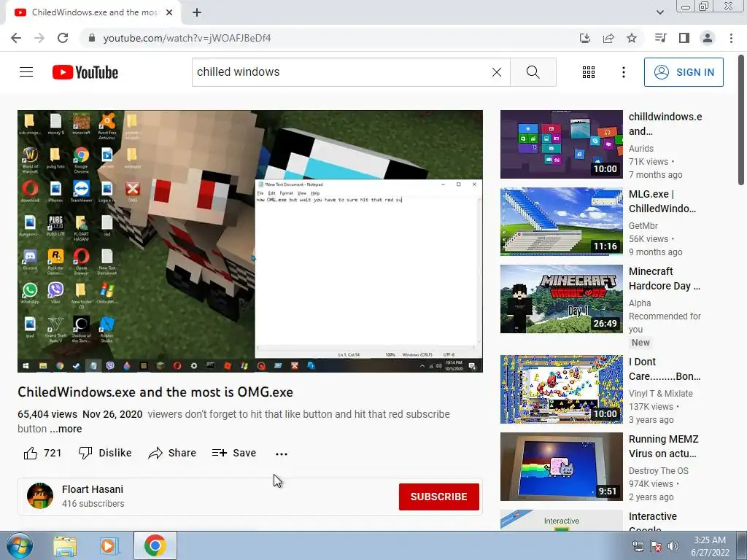
Task: Bookmark this page with the star icon
Action: [632, 38]
